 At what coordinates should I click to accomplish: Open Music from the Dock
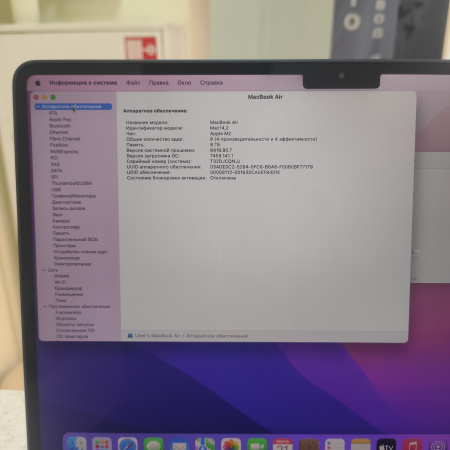[412, 445]
